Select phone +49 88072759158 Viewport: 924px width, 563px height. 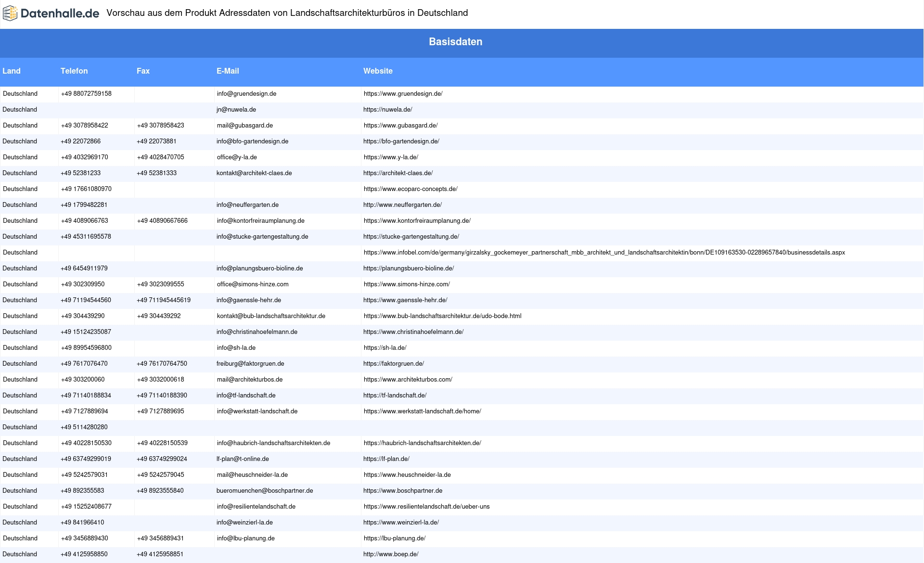[x=86, y=94]
